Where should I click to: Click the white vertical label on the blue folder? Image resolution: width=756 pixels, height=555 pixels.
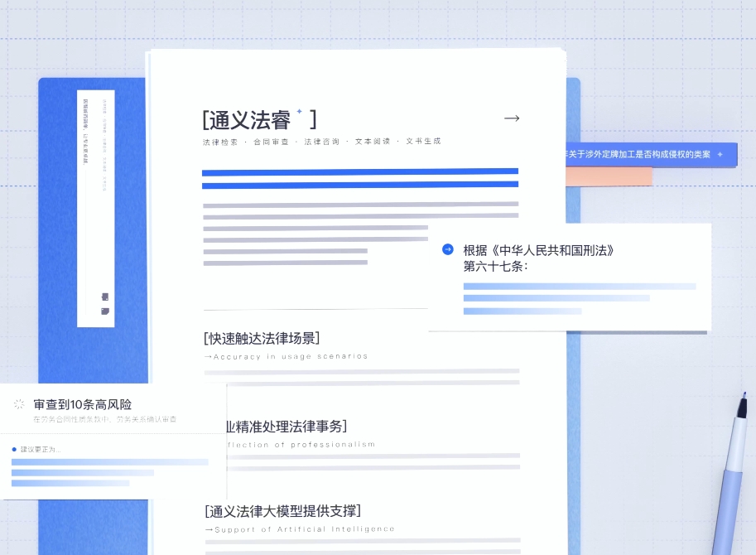coord(96,208)
